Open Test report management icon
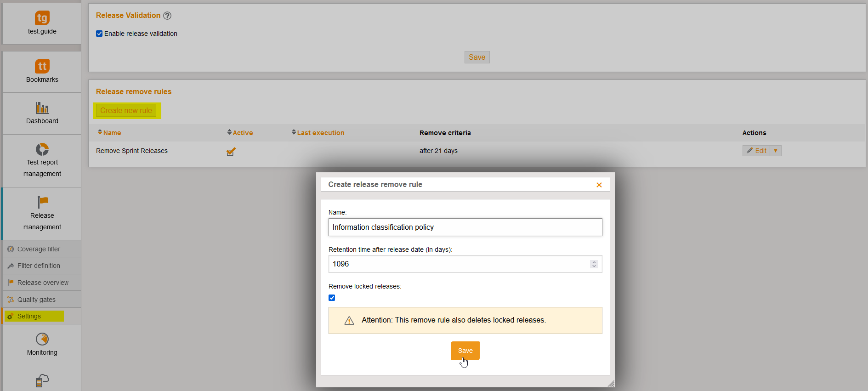 [42, 149]
